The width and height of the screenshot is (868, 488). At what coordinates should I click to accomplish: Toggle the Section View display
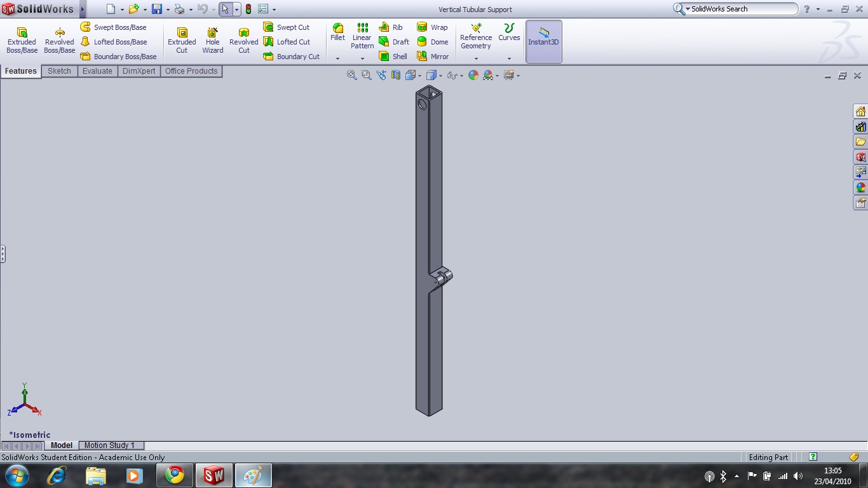click(396, 75)
